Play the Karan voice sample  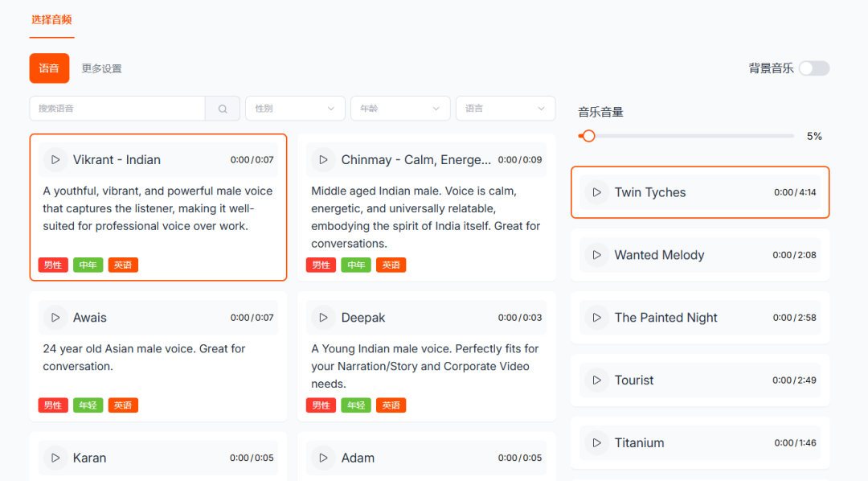point(55,458)
